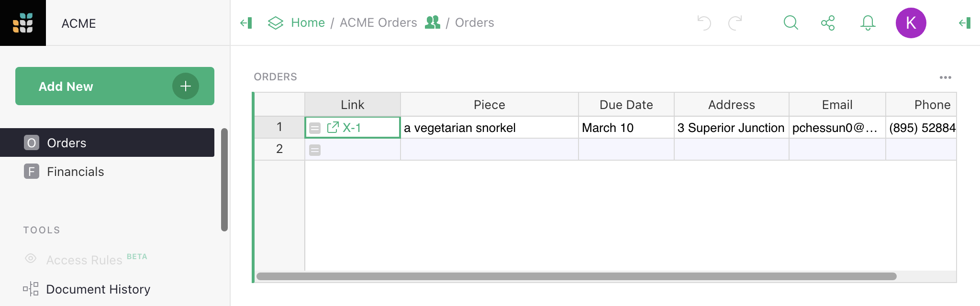Collapse the left sidebar panel
Viewport: 980px width, 306px height.
point(246,23)
